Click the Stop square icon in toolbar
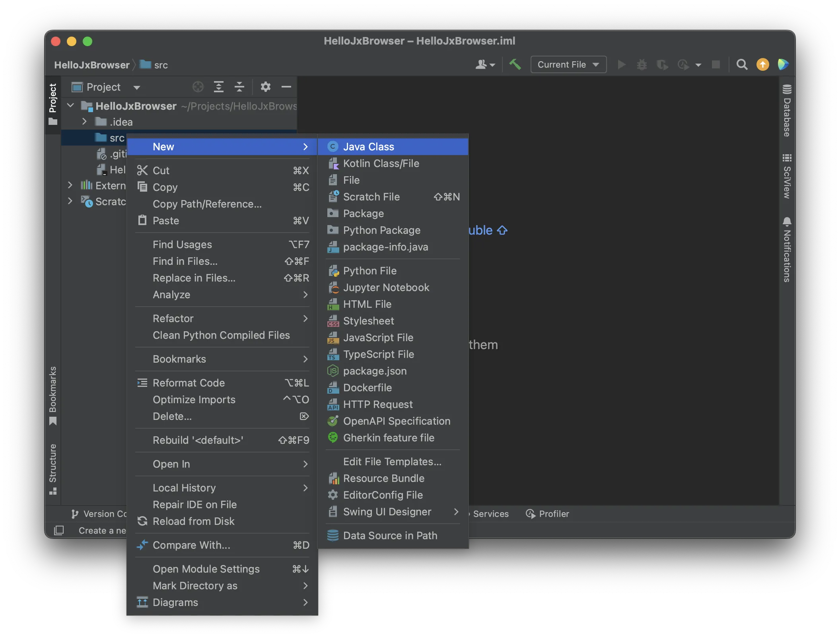This screenshot has width=840, height=637. click(x=716, y=64)
